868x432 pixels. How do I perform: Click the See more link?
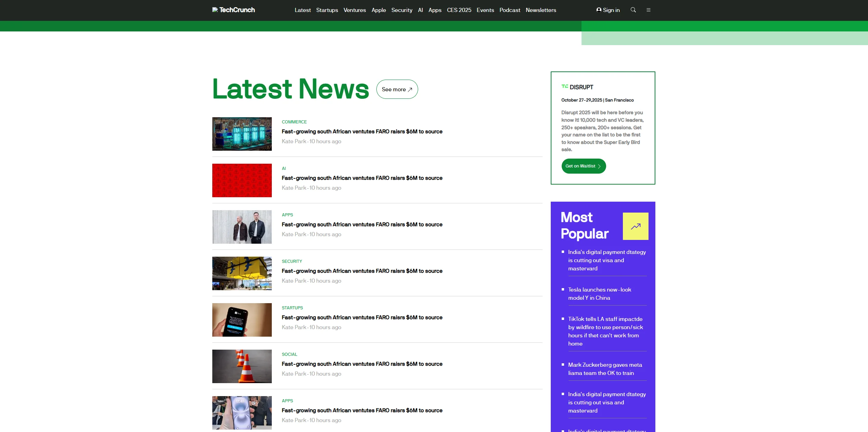[397, 89]
